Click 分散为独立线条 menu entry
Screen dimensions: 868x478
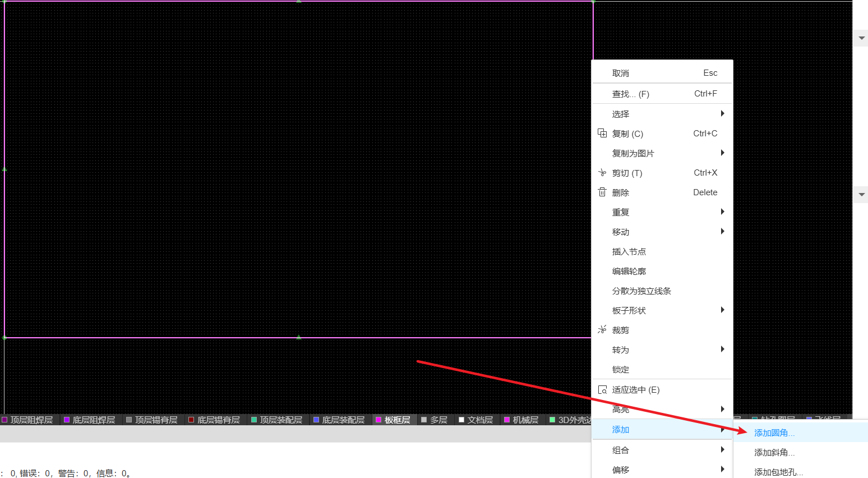[662, 291]
